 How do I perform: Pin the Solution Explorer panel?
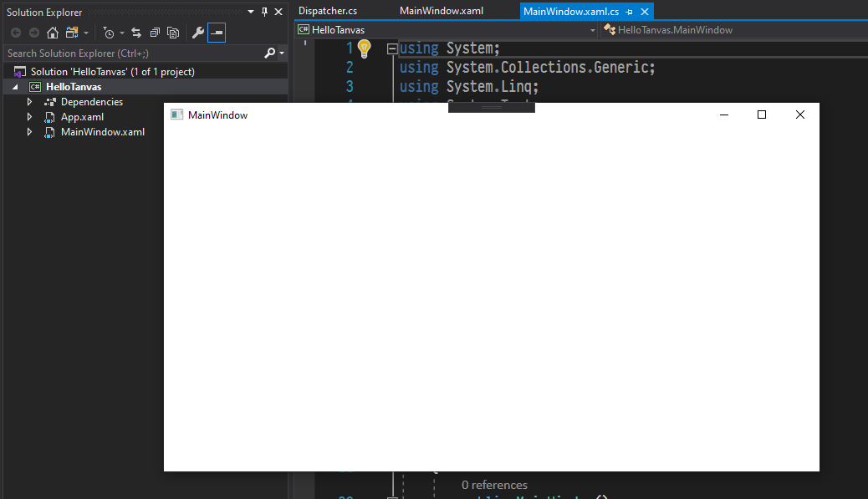coord(263,12)
